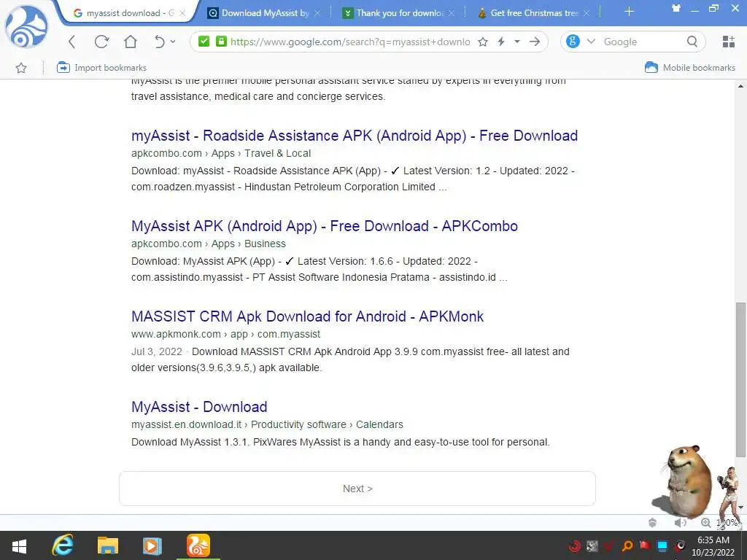The image size is (747, 560).
Task: Restore a recently closed tab with the undo arrow
Action: tap(159, 42)
